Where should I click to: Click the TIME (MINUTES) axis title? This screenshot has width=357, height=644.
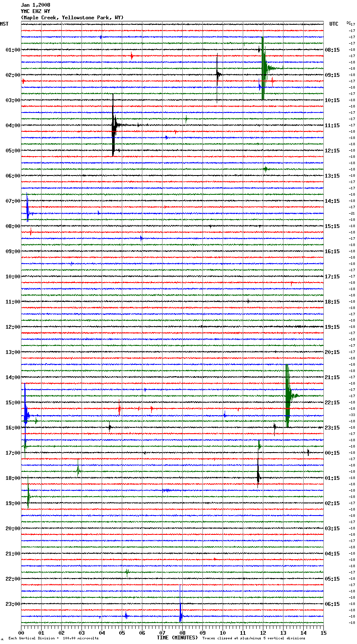pyautogui.click(x=177, y=638)
